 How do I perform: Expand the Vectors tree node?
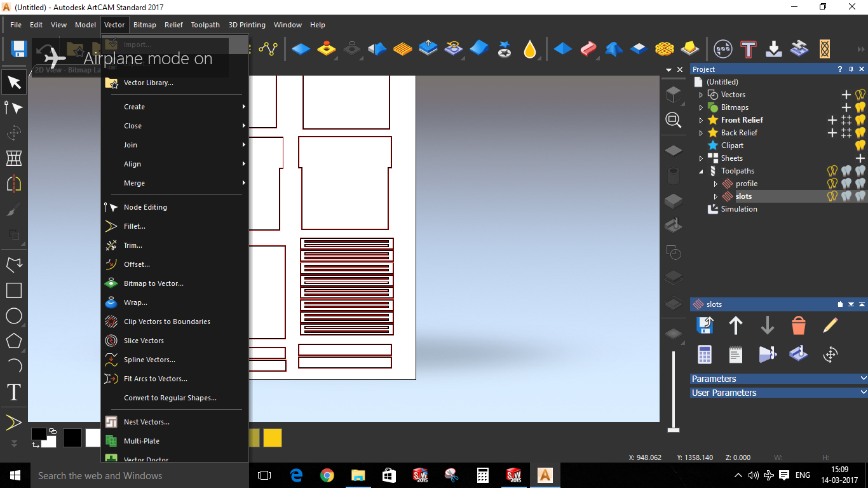(x=701, y=95)
